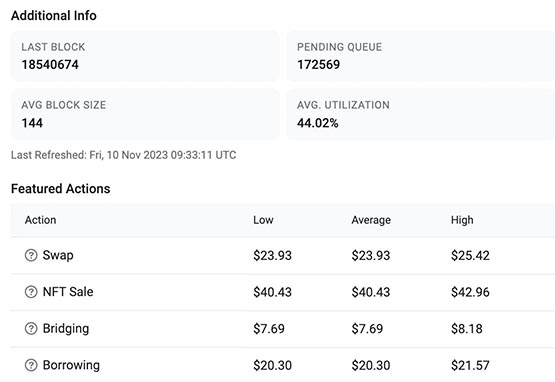
Task: Click the Action column header
Action: [x=40, y=220]
